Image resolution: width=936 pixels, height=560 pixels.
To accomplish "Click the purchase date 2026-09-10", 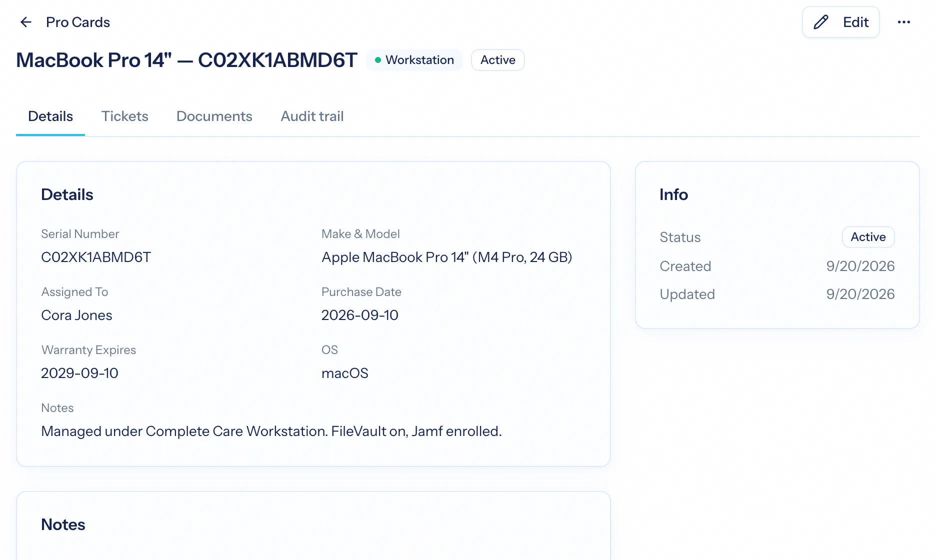I will pos(360,315).
